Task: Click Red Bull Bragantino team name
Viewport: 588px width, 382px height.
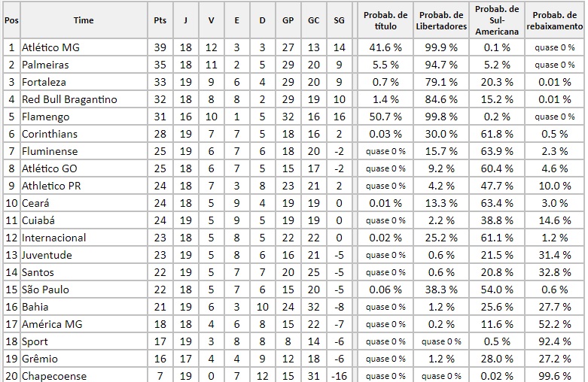Action: pos(69,99)
